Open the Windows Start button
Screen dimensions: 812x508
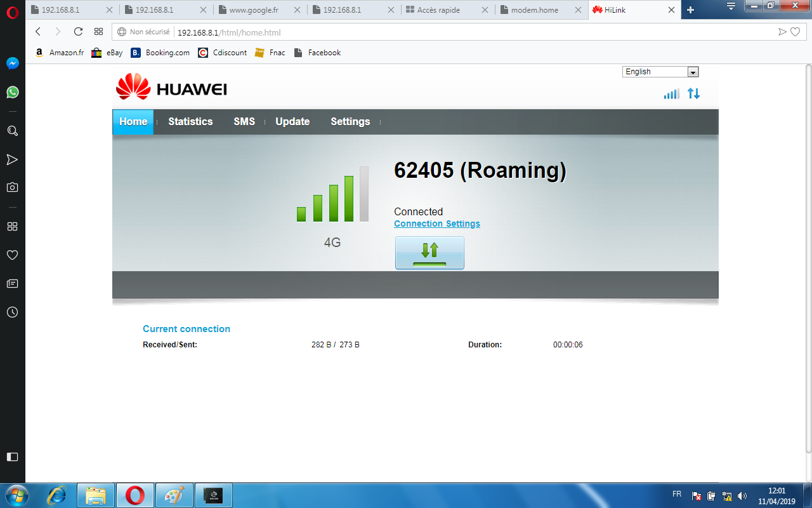[16, 495]
